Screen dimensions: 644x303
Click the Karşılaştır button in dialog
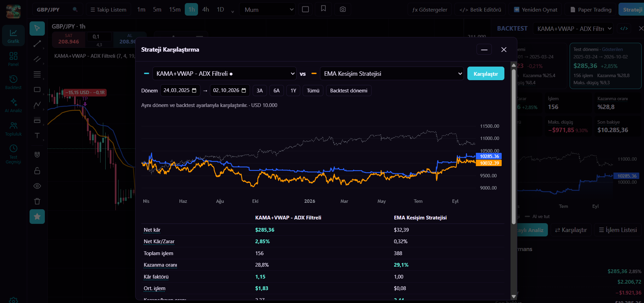(486, 73)
